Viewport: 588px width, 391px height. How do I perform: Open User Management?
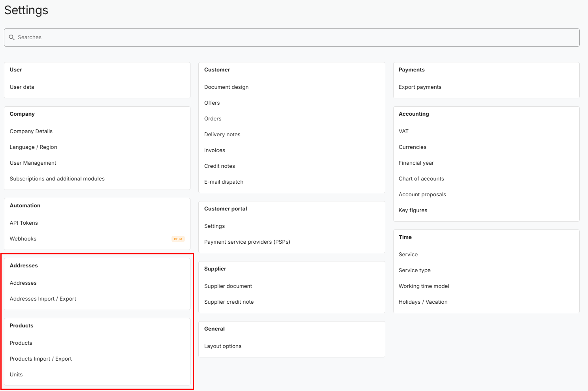click(x=33, y=163)
